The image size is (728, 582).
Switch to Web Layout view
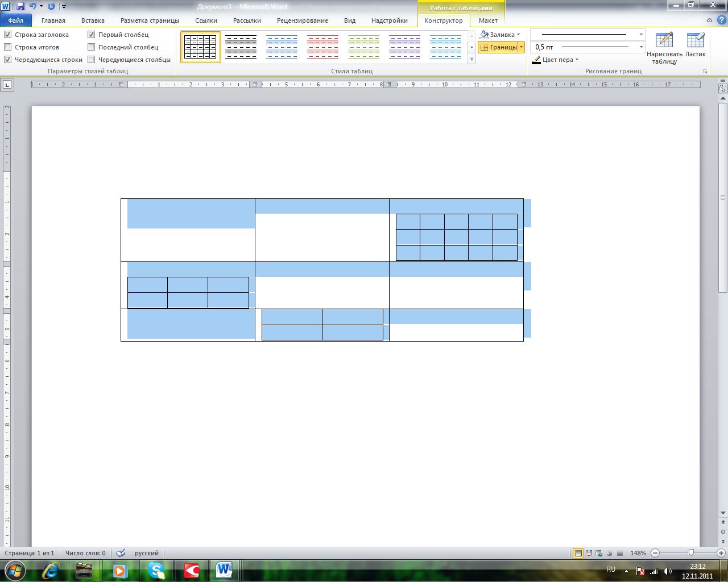coord(599,553)
